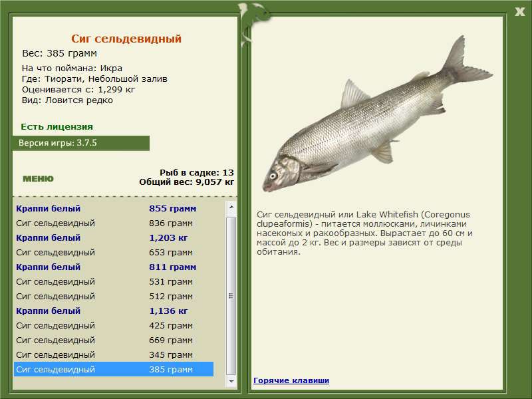532x399 pixels.
Task: Select Сиг сельдевидный 653 грамм row
Action: [114, 252]
